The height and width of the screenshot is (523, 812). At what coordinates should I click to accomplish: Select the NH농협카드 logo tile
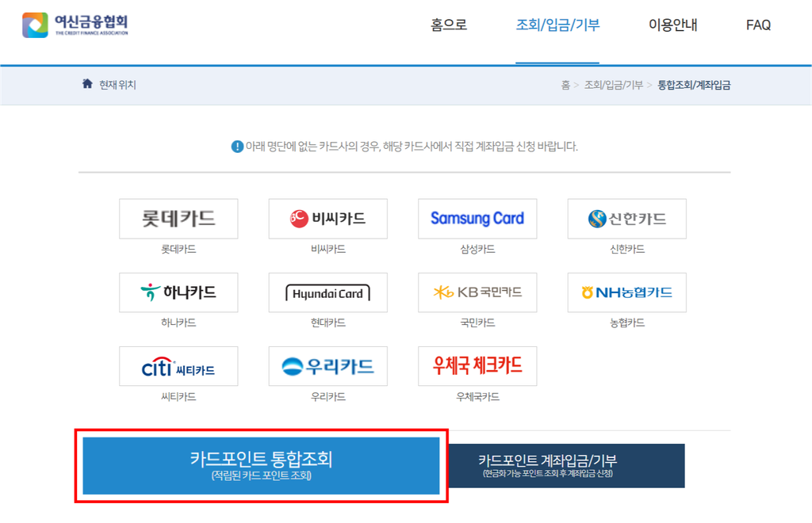coord(627,292)
